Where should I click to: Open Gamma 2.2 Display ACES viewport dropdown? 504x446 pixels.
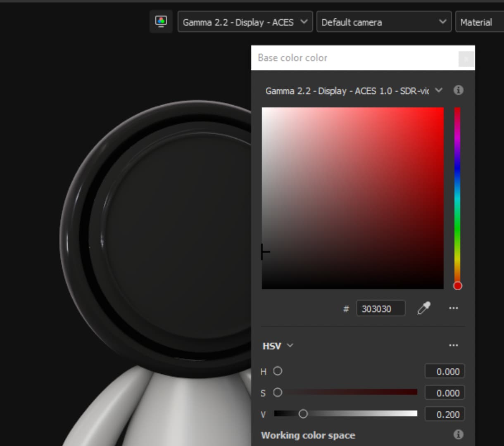pyautogui.click(x=245, y=22)
